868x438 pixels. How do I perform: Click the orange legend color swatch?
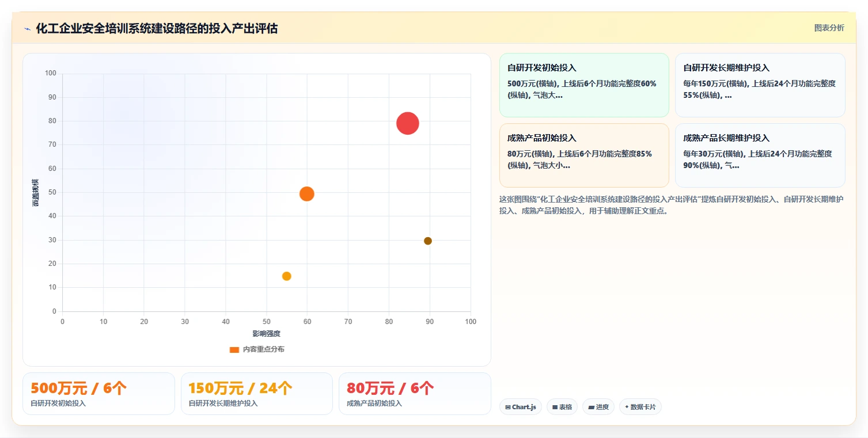click(234, 350)
